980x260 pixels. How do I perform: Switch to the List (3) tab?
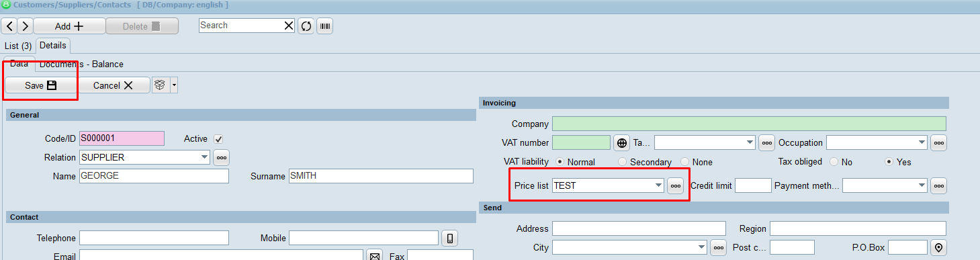[18, 46]
